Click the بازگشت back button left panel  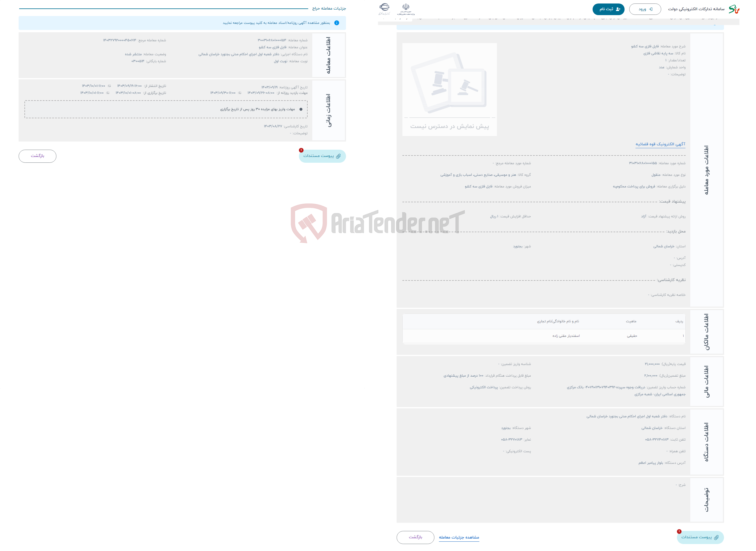tap(38, 155)
